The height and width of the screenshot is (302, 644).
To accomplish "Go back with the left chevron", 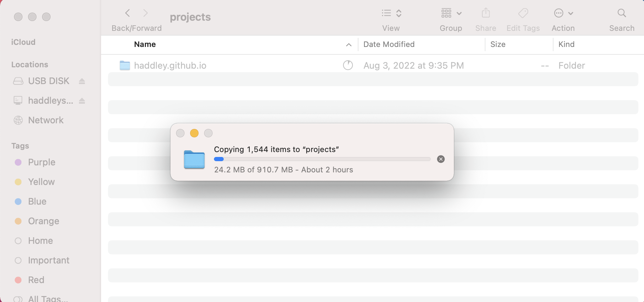I will [128, 13].
